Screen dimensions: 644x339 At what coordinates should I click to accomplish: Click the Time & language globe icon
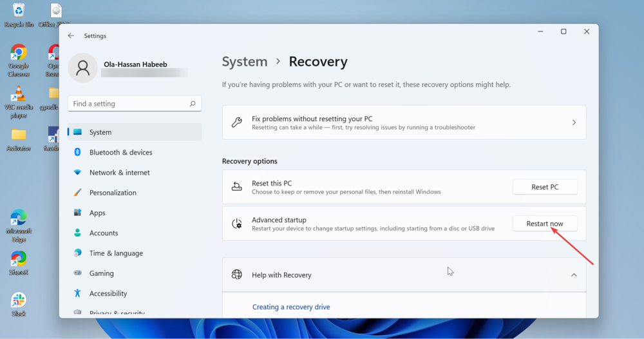(77, 253)
